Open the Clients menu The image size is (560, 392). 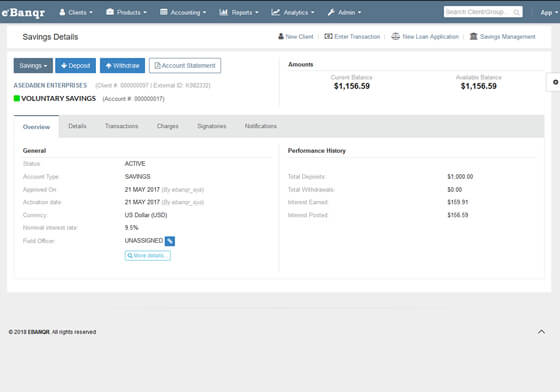pos(76,12)
